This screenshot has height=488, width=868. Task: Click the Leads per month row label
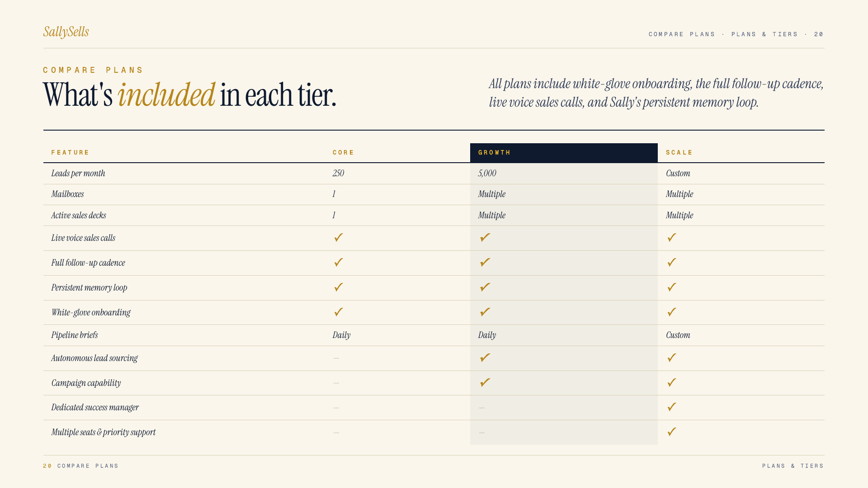click(78, 174)
